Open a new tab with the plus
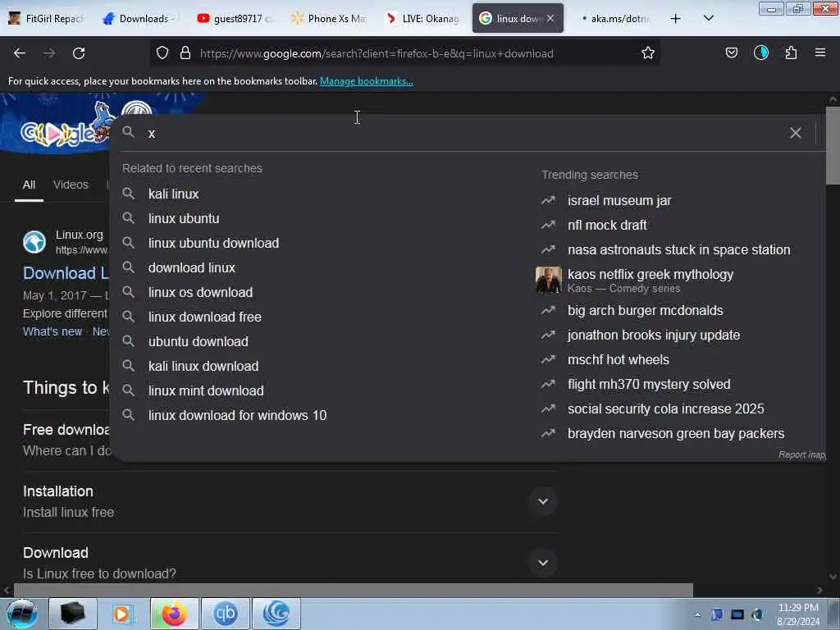Viewport: 840px width, 630px height. pos(676,19)
